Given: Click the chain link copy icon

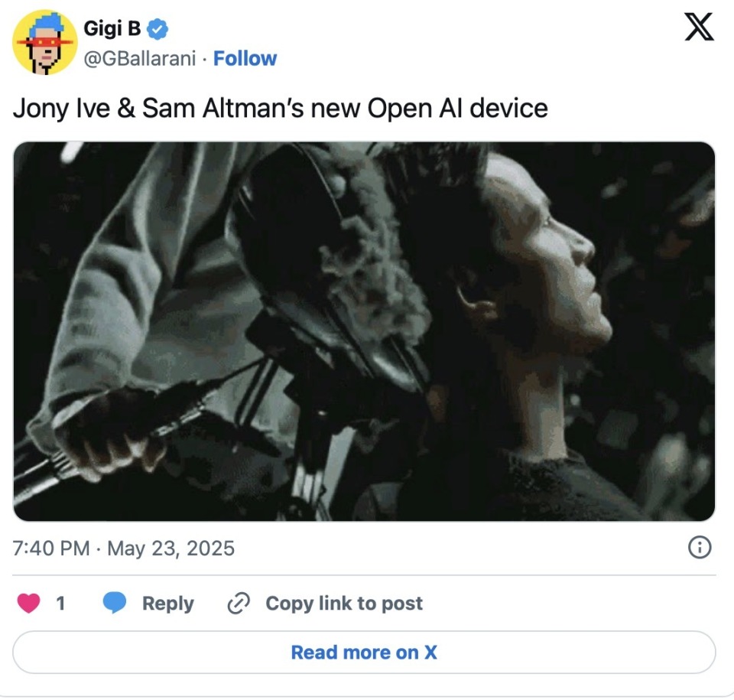Looking at the screenshot, I should pos(239,604).
